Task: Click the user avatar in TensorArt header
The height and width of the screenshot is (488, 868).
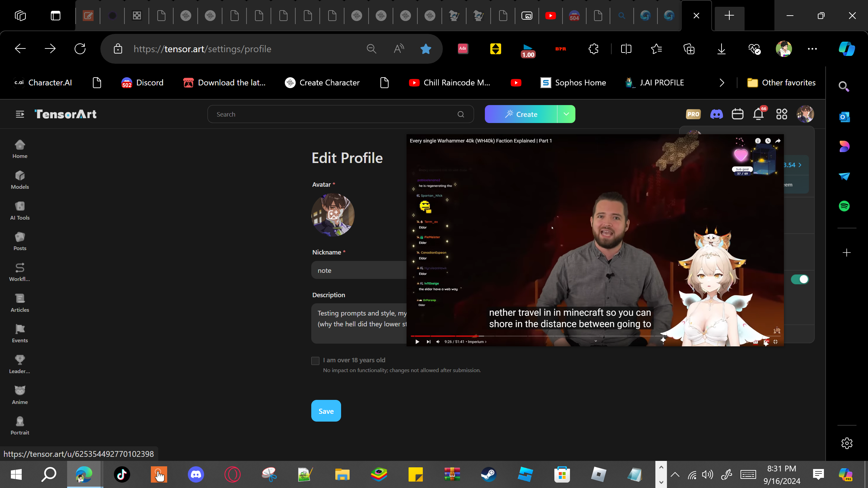Action: (805, 114)
